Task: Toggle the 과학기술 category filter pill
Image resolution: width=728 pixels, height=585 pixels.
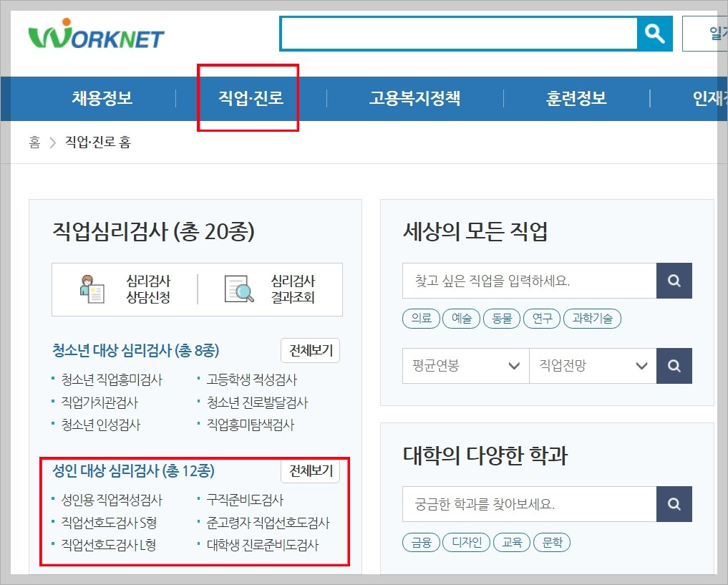Action: pos(592,319)
